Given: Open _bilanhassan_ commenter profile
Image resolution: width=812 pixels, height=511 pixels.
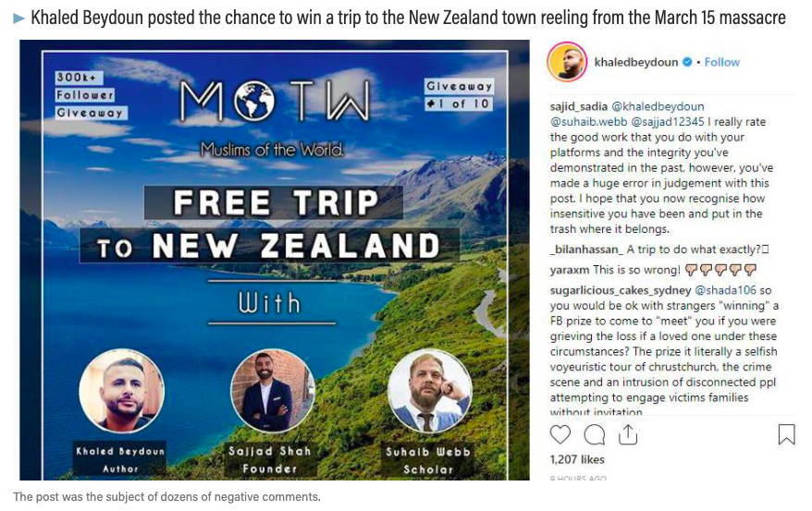Looking at the screenshot, I should coord(587,249).
